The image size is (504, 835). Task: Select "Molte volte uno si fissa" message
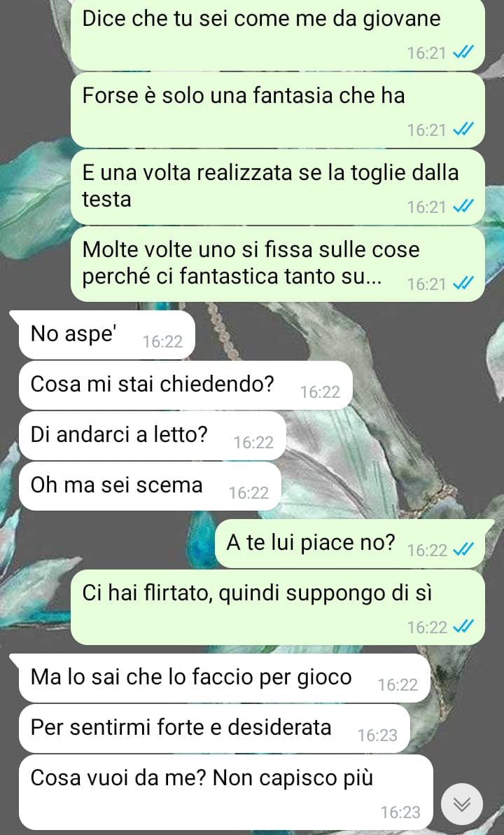click(277, 264)
